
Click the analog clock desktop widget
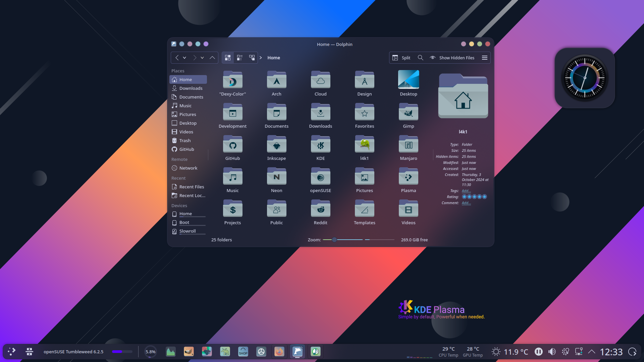585,78
